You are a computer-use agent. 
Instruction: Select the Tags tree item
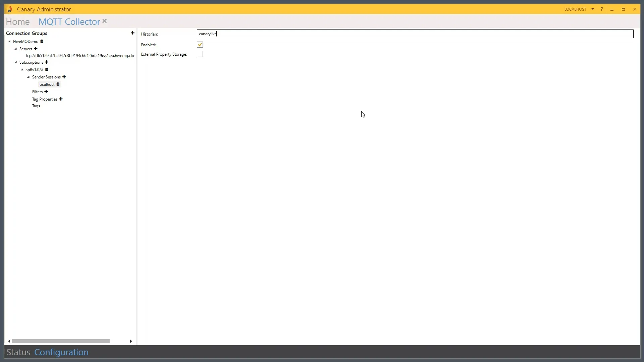point(36,106)
